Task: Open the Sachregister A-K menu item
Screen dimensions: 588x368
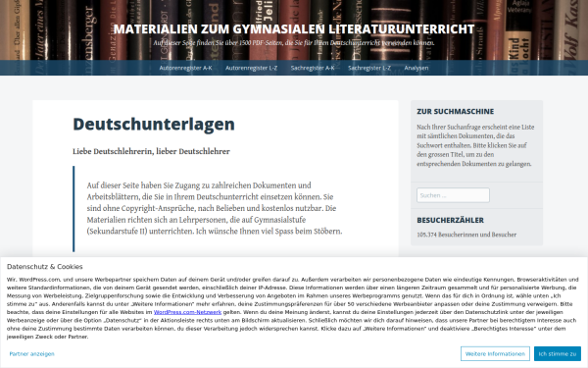Action: [313, 68]
